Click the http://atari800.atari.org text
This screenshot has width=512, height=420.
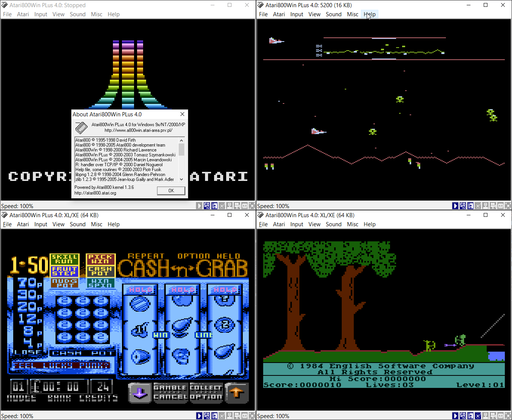pos(96,193)
